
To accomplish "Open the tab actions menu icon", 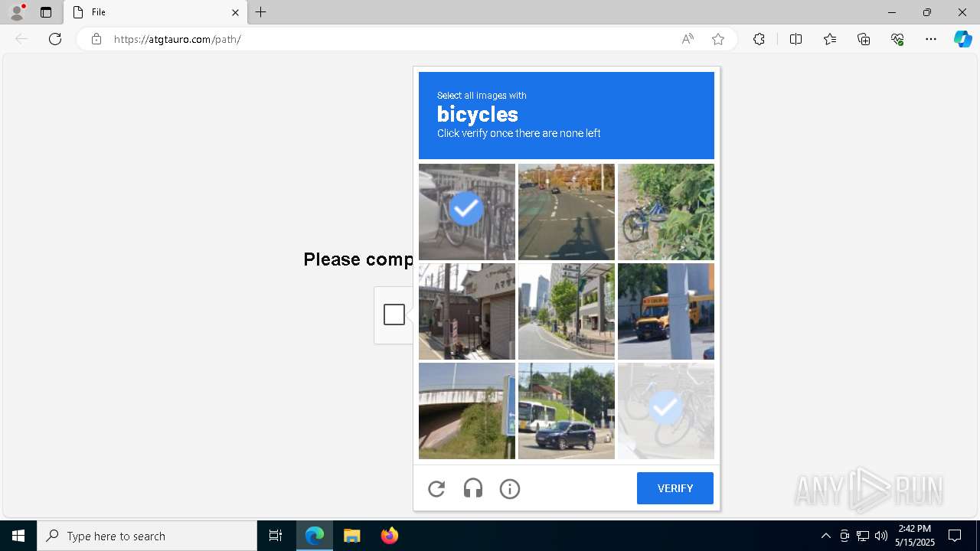I will 46,12.
